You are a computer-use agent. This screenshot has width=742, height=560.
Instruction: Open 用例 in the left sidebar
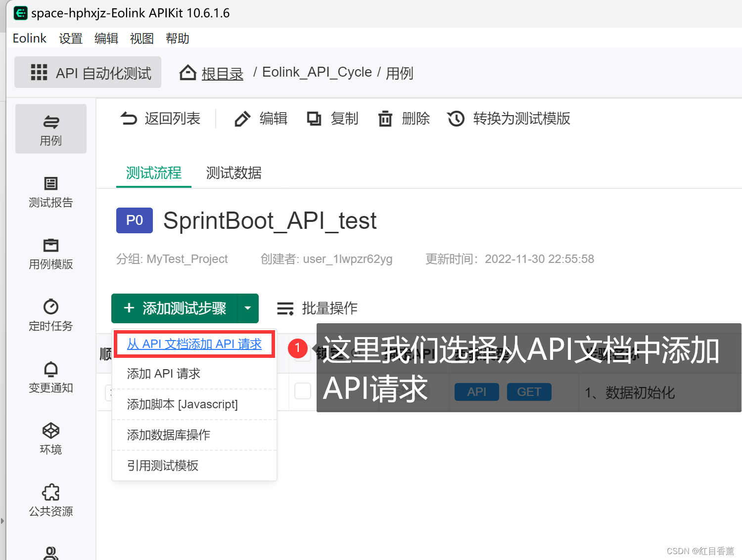tap(51, 129)
